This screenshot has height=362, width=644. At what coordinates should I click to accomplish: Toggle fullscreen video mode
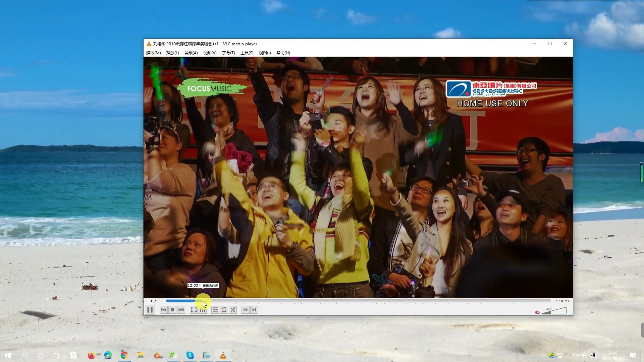pos(194,310)
